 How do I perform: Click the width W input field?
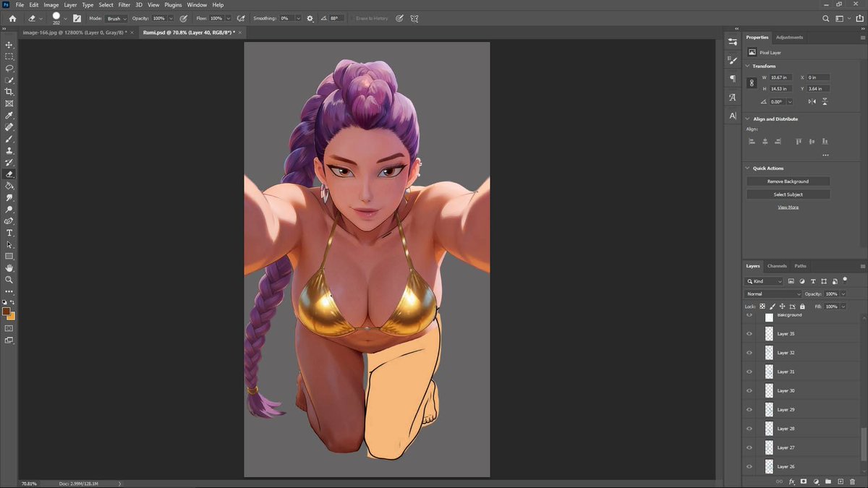(x=781, y=77)
